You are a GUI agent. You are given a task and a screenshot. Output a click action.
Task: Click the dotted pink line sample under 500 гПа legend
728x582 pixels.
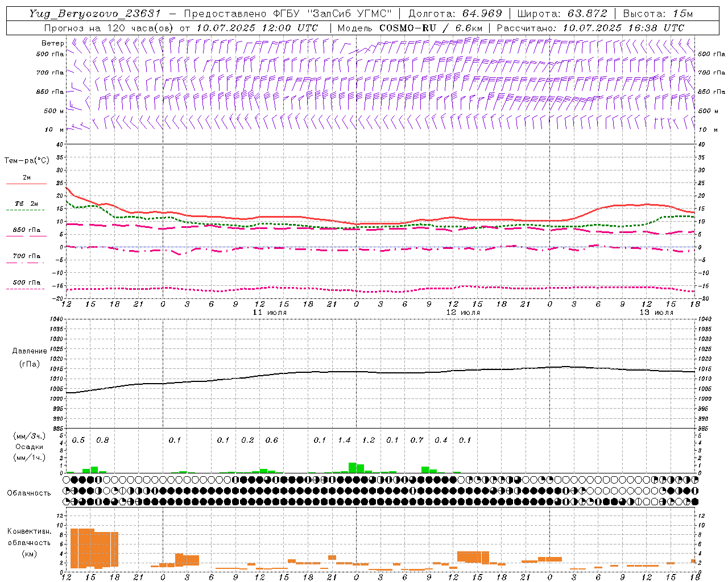(x=26, y=289)
